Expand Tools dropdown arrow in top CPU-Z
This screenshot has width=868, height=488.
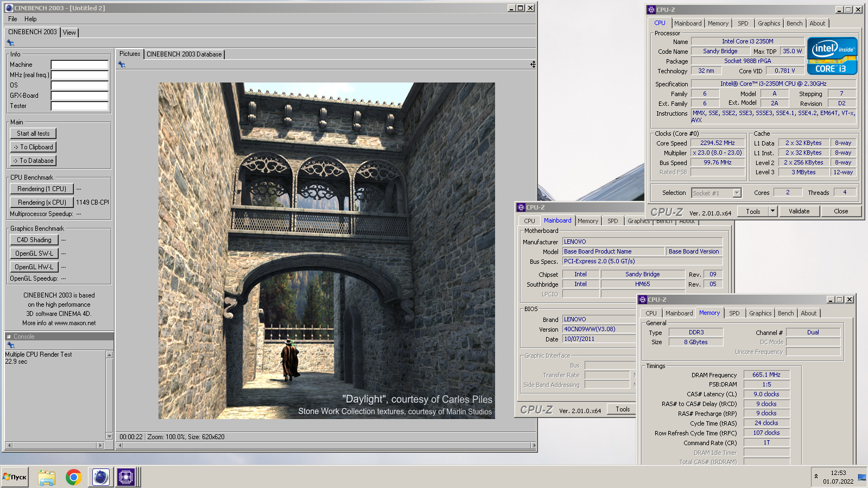(773, 212)
